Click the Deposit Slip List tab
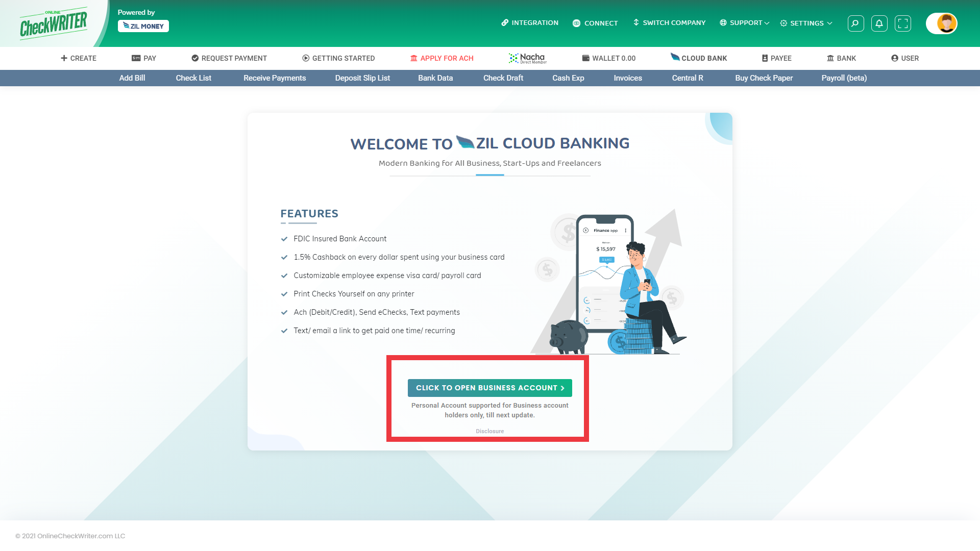Screen dimensions: 980x551 tap(362, 78)
